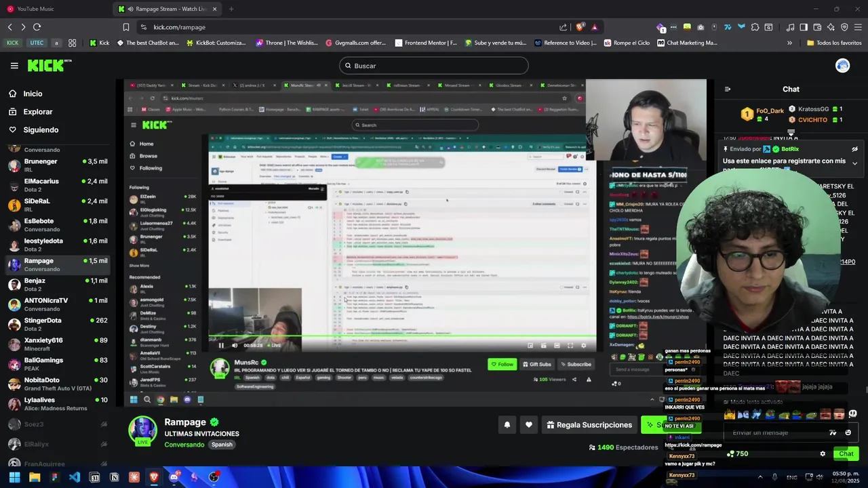Open EsBebote channel in sidebar
This screenshot has width=868, height=488.
tap(57, 225)
